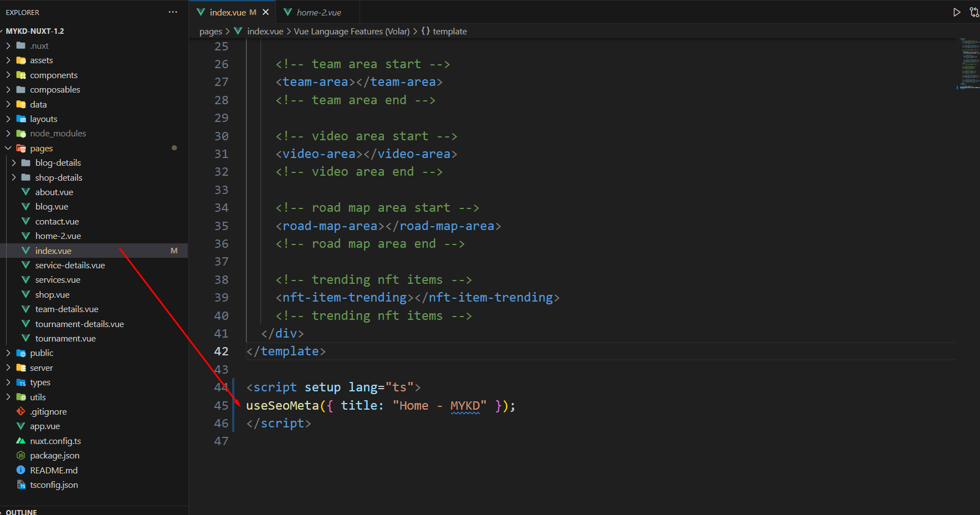
Task: Click the info icon beside README.md
Action: pyautogui.click(x=21, y=470)
